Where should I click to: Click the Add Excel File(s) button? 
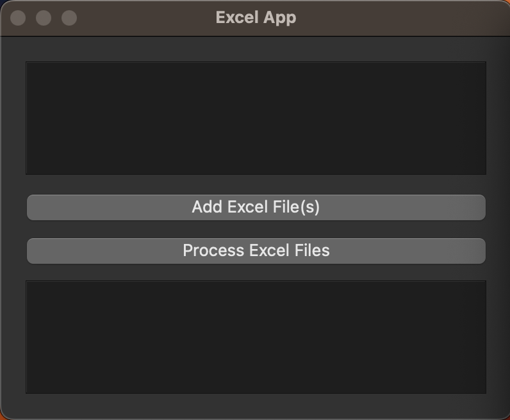(x=256, y=207)
